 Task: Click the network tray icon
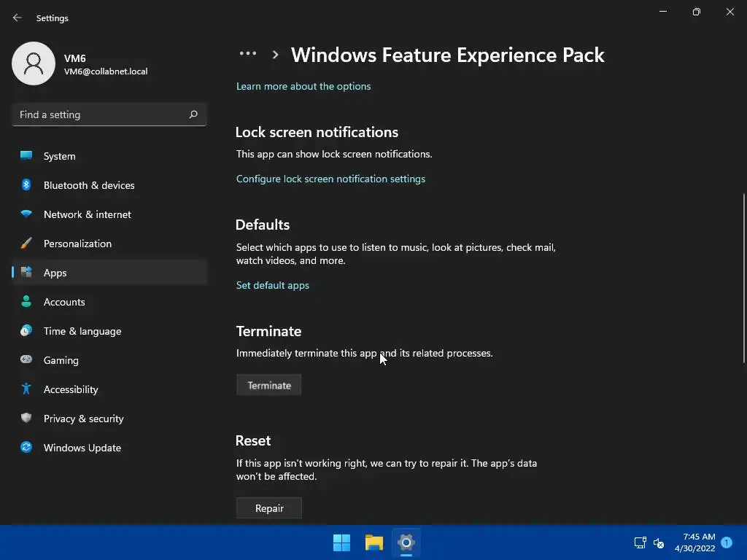[x=640, y=542]
